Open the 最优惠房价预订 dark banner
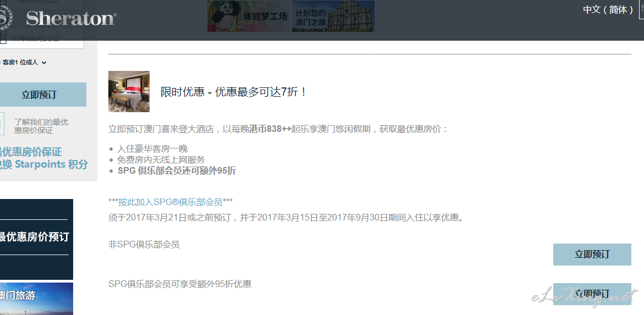Viewport: 644px width, 315px height. 36,239
